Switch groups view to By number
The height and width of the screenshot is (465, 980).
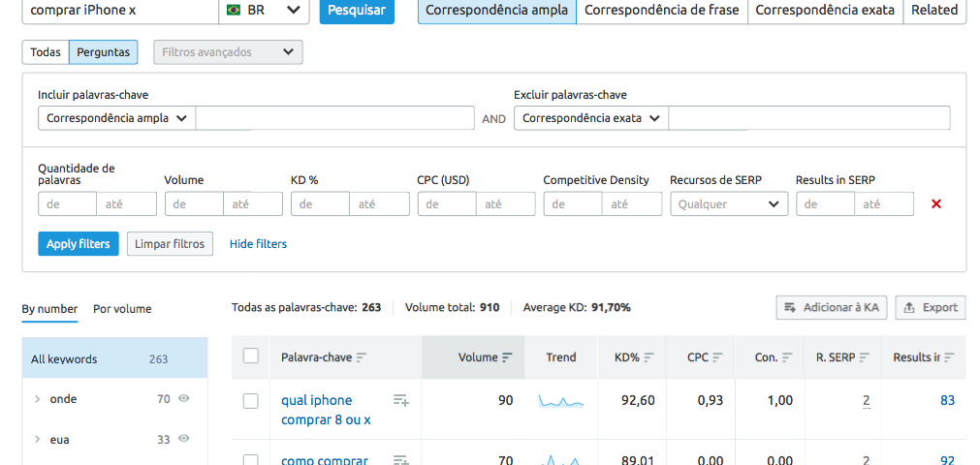pyautogui.click(x=50, y=309)
